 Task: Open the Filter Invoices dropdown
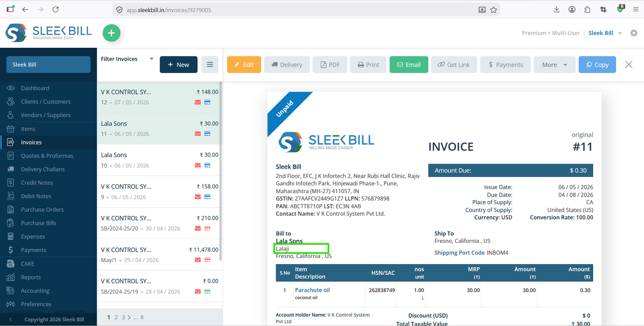(127, 59)
